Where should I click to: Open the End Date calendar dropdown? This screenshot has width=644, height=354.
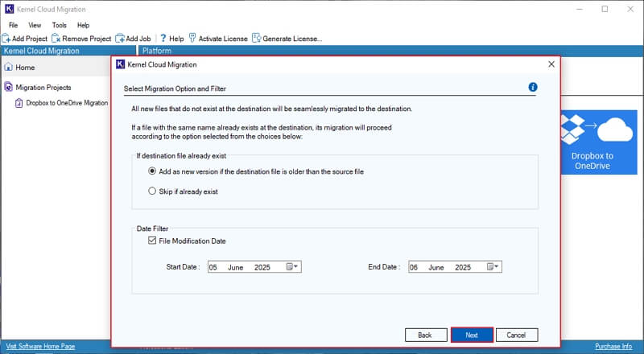(x=493, y=267)
